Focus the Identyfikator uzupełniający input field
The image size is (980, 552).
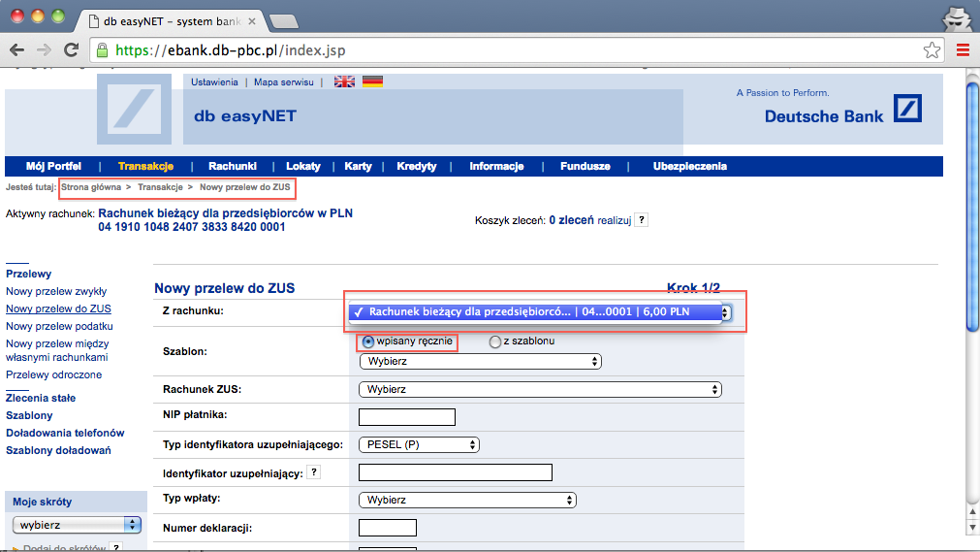tap(456, 471)
